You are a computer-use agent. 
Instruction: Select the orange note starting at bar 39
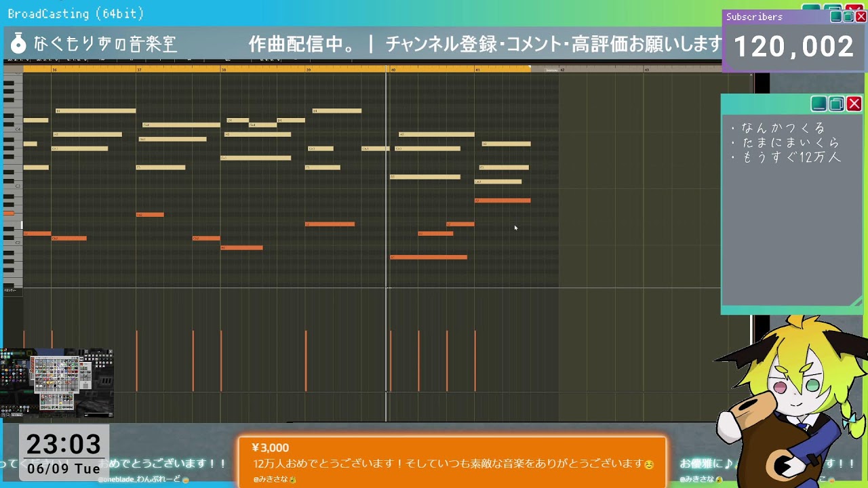tap(330, 224)
